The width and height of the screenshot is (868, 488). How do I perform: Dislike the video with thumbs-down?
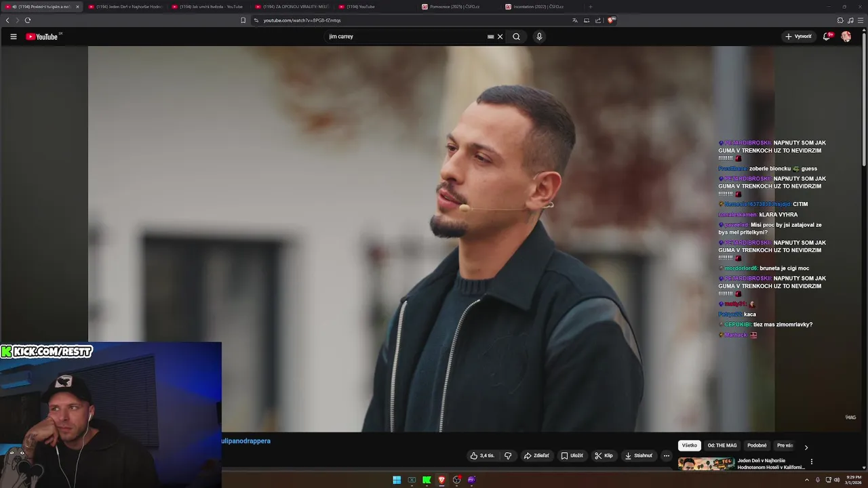(508, 455)
